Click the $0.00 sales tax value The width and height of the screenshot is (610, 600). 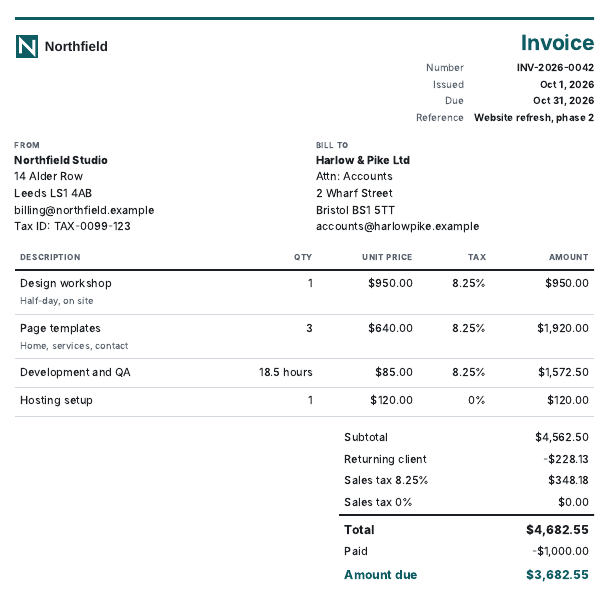pyautogui.click(x=573, y=502)
